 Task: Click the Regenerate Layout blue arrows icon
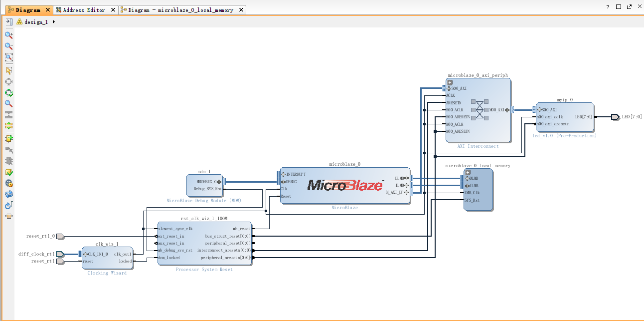point(8,194)
